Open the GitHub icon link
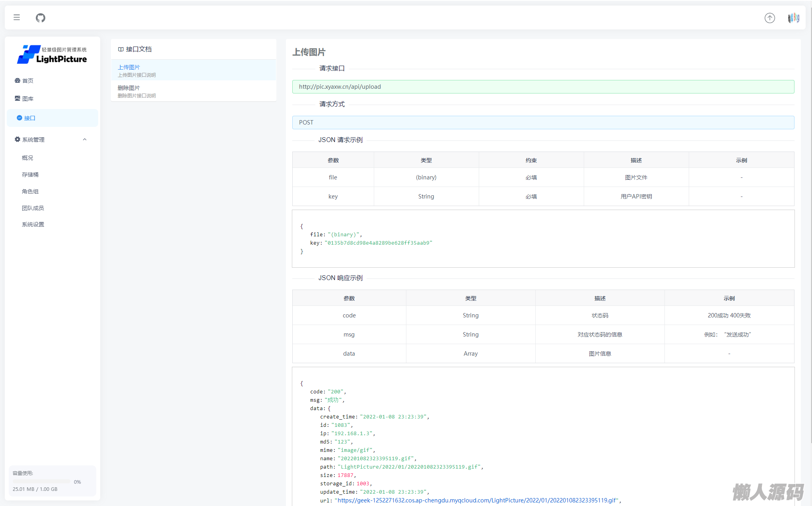This screenshot has width=812, height=506. pyautogui.click(x=41, y=18)
